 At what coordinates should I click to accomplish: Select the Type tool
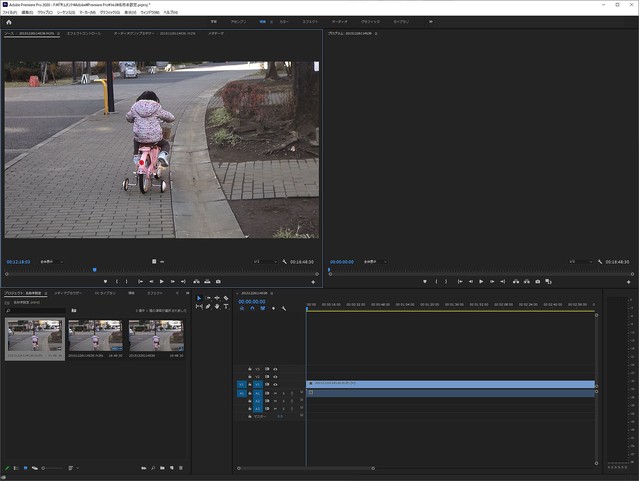pos(226,307)
